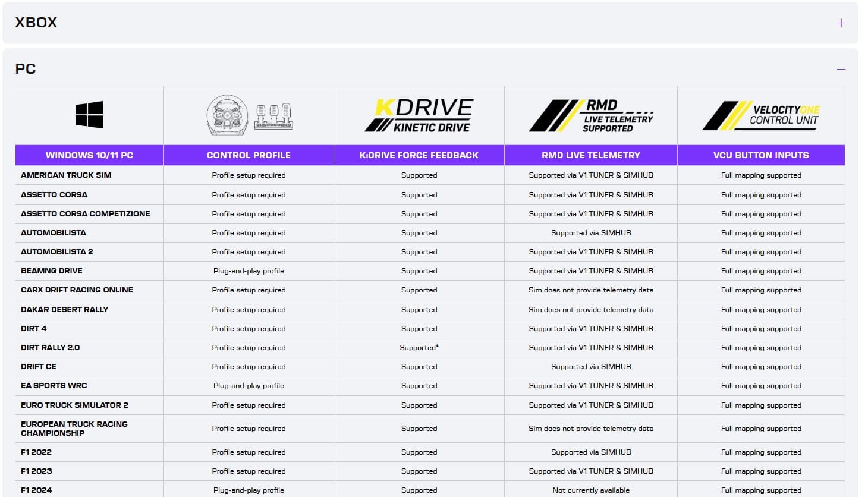Click DIRT 4's Full mapping supported cell
Image resolution: width=868 pixels, height=497 pixels.
pos(761,329)
